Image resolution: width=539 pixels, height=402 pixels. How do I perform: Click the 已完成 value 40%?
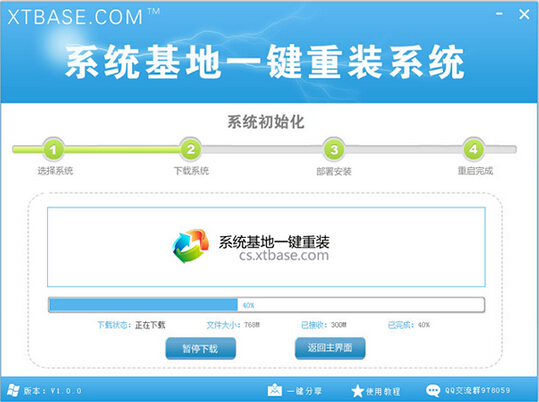(424, 325)
